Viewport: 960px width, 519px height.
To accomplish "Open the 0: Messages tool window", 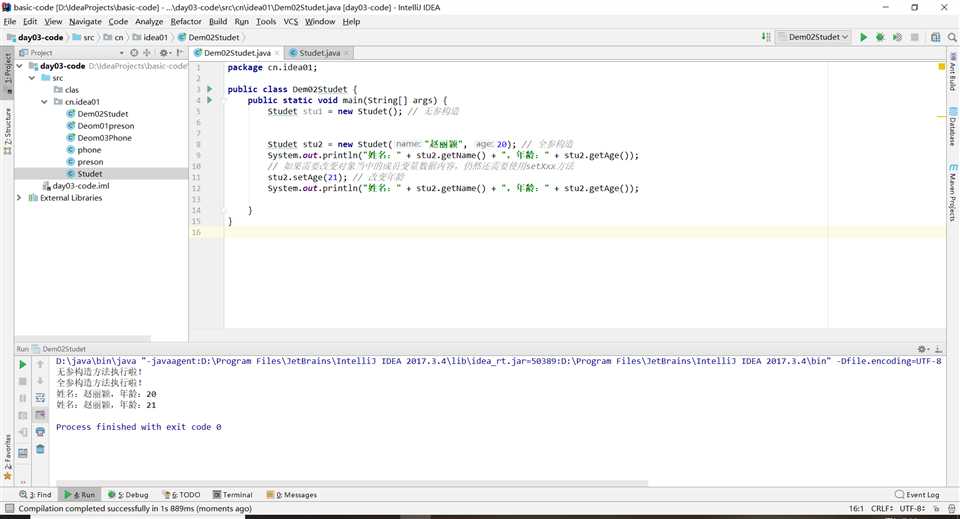I will [292, 495].
